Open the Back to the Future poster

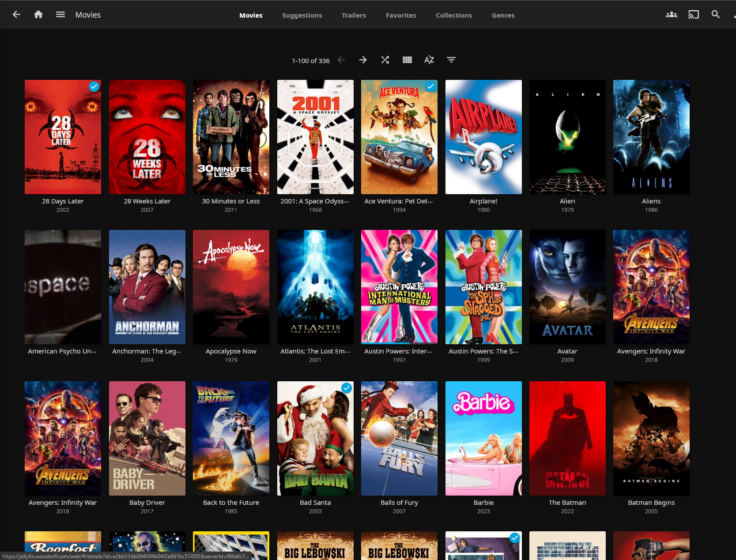point(231,438)
